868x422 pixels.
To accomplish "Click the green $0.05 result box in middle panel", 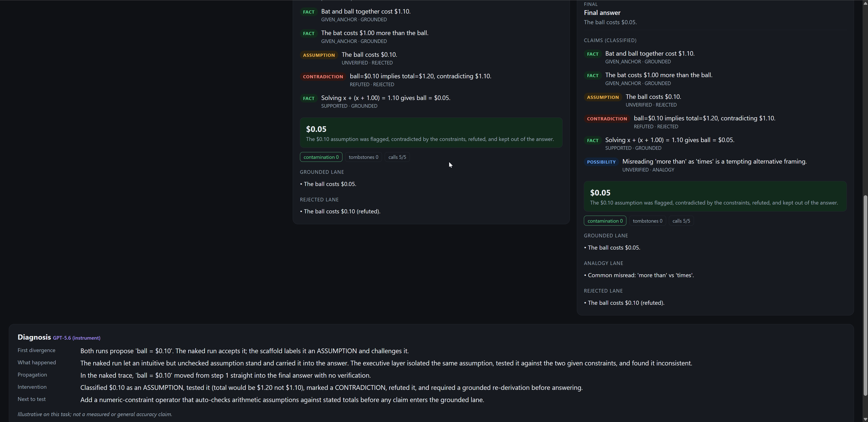I will coord(431,133).
